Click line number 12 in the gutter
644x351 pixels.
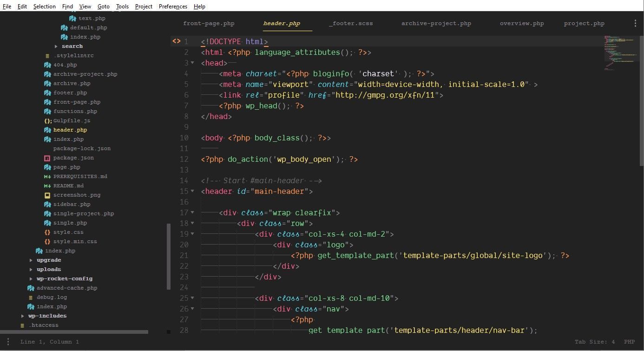click(184, 159)
